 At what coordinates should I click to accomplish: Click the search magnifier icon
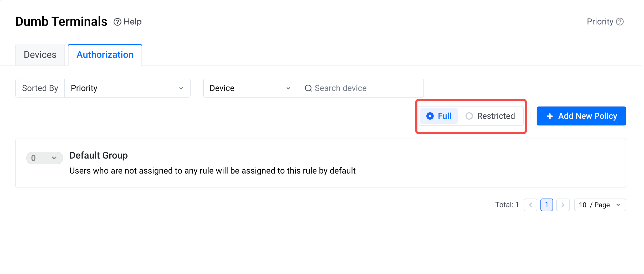click(308, 88)
